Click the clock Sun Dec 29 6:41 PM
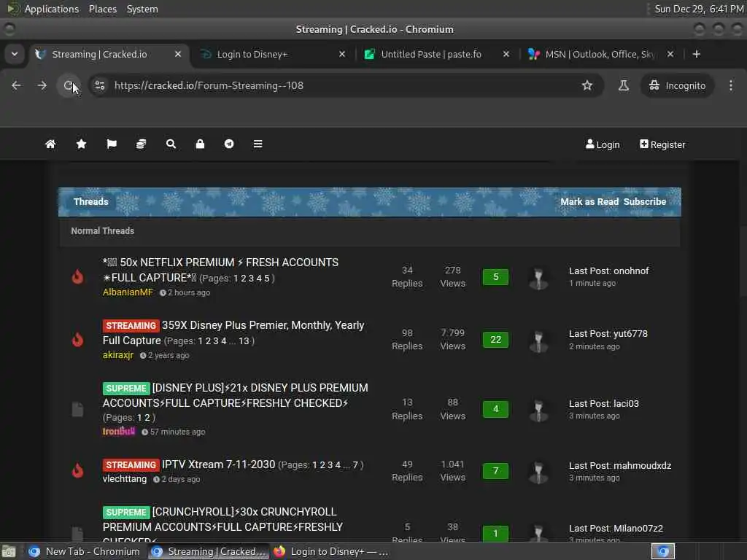The image size is (747, 560). (699, 9)
